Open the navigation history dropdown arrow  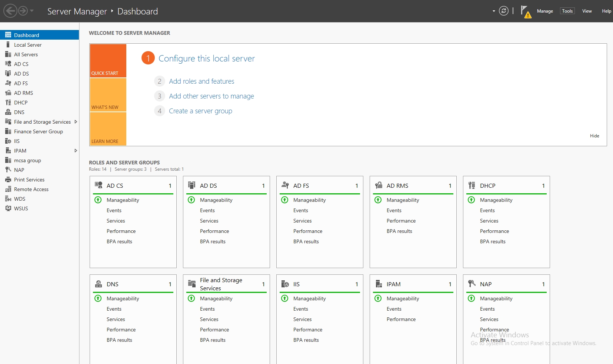pyautogui.click(x=32, y=11)
